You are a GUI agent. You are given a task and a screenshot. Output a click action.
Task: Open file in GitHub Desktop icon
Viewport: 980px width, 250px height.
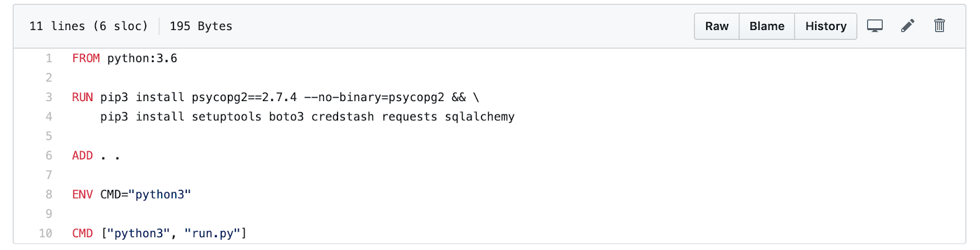(x=875, y=26)
